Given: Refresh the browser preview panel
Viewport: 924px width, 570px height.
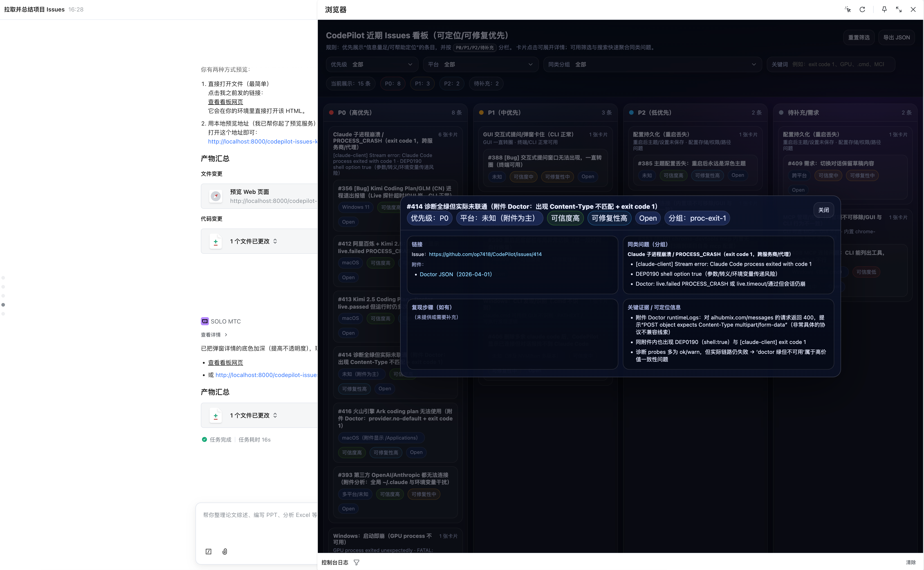Looking at the screenshot, I should [862, 9].
